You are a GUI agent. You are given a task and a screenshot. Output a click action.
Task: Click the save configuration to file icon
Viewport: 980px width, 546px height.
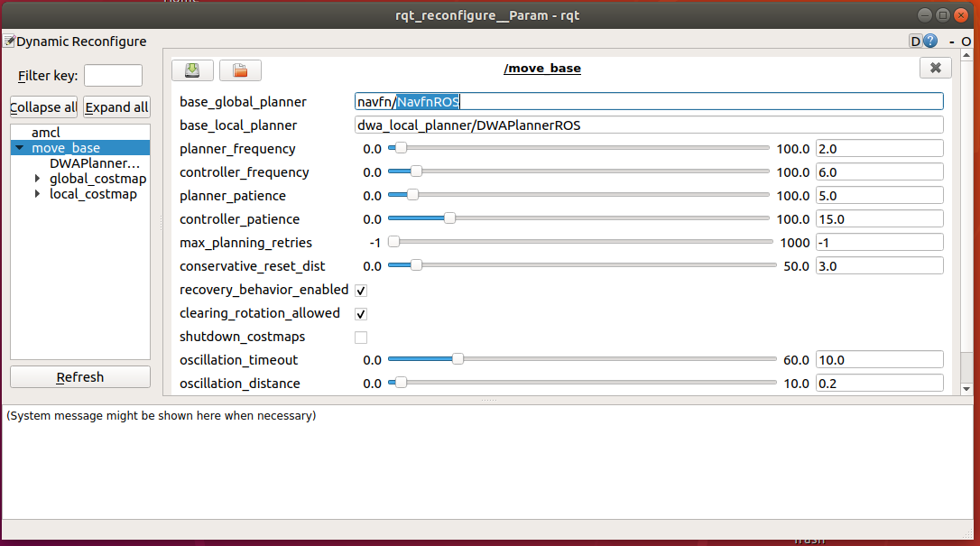coord(192,69)
